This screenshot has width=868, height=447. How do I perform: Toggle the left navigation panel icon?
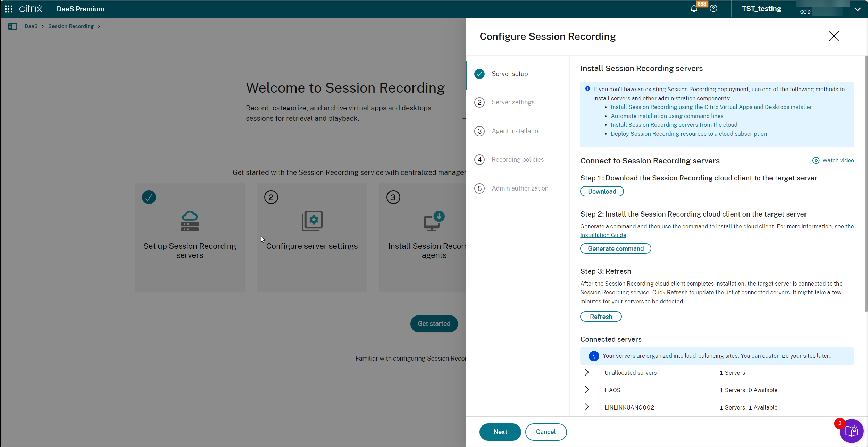12,26
